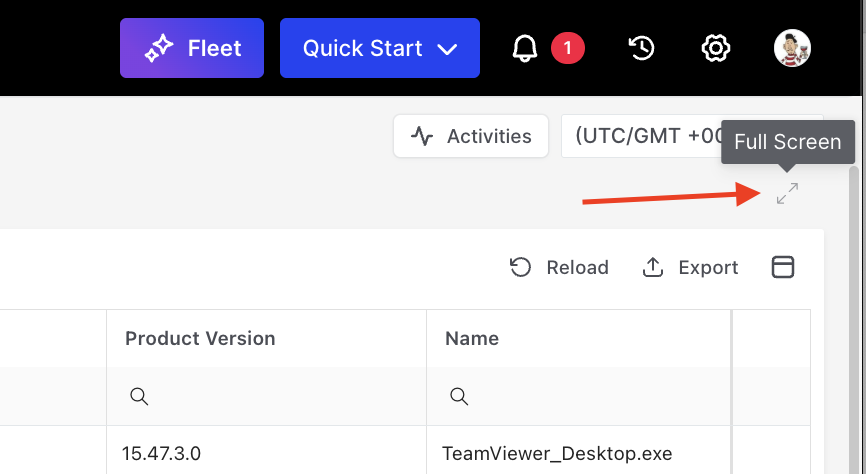866x474 pixels.
Task: Export the table data
Action: pyautogui.click(x=690, y=267)
